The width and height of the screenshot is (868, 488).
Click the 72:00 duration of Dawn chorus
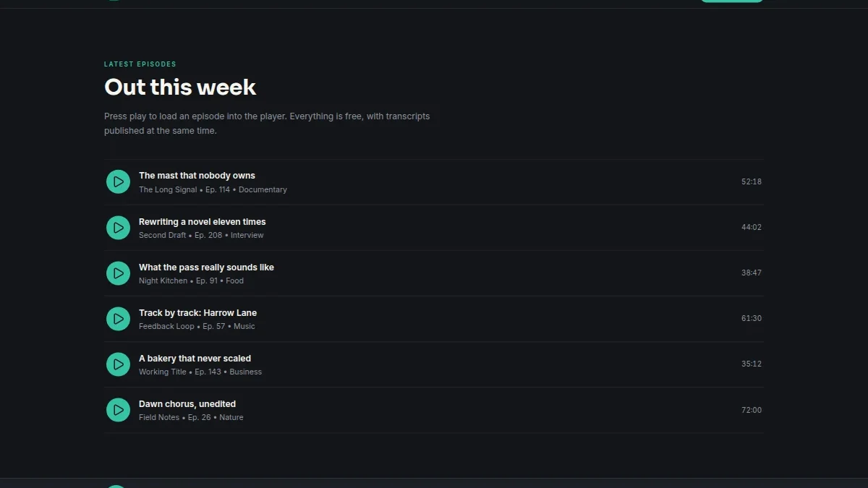[x=752, y=410]
